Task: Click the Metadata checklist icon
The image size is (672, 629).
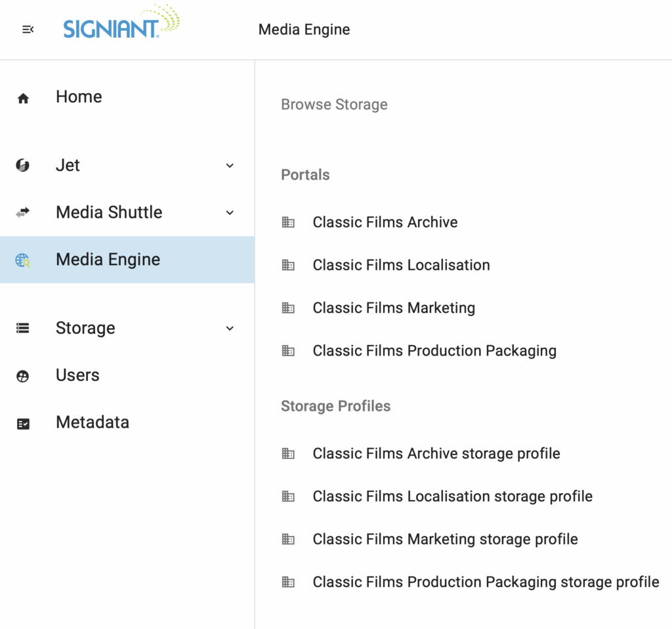Action: [x=23, y=424]
